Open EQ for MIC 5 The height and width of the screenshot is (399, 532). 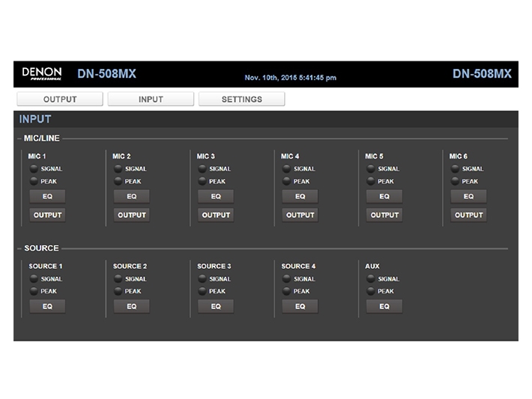[x=384, y=196]
